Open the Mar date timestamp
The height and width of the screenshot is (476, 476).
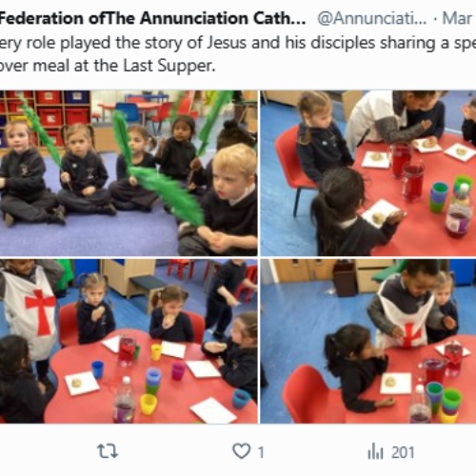[457, 18]
